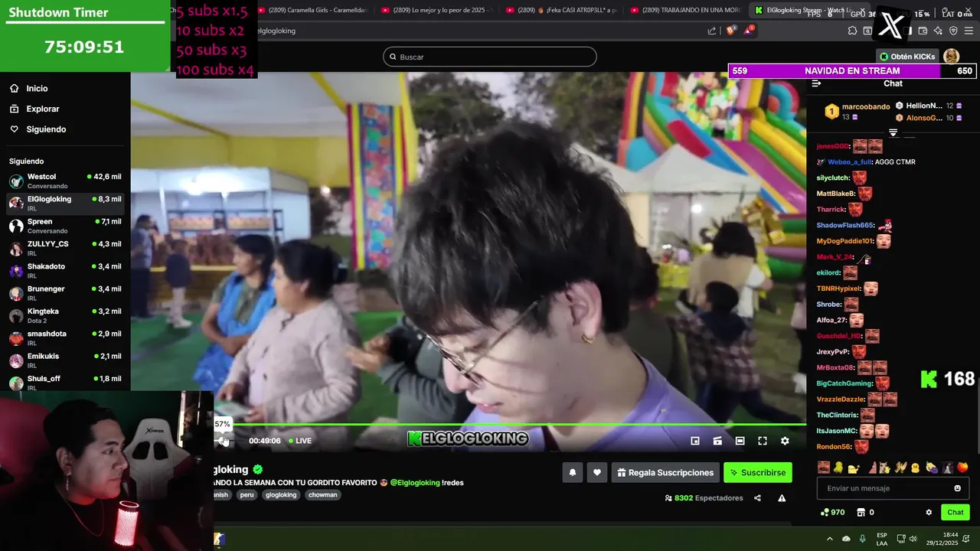Open browser hamburger main menu
Screen dimensions: 980x551
click(969, 31)
